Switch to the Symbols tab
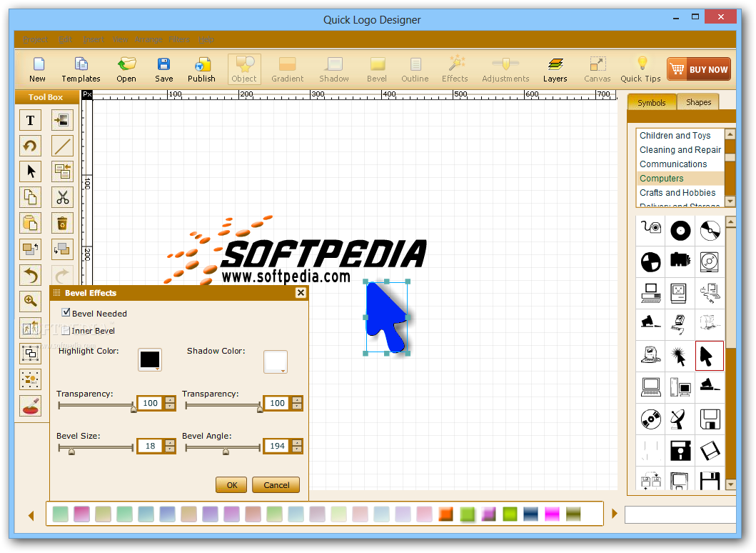Image resolution: width=756 pixels, height=553 pixels. click(651, 103)
